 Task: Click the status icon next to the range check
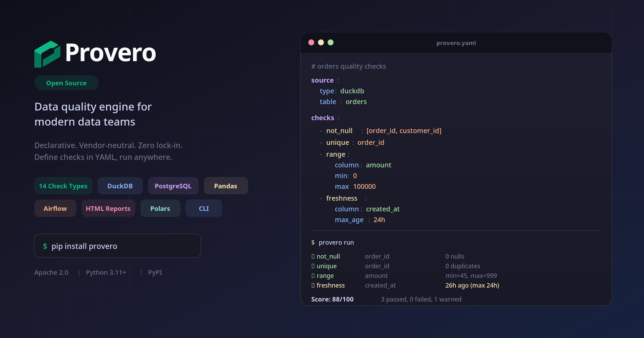click(313, 275)
